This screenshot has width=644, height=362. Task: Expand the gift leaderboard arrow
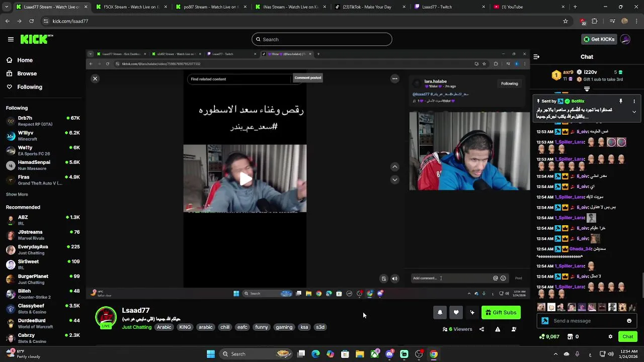point(587,89)
